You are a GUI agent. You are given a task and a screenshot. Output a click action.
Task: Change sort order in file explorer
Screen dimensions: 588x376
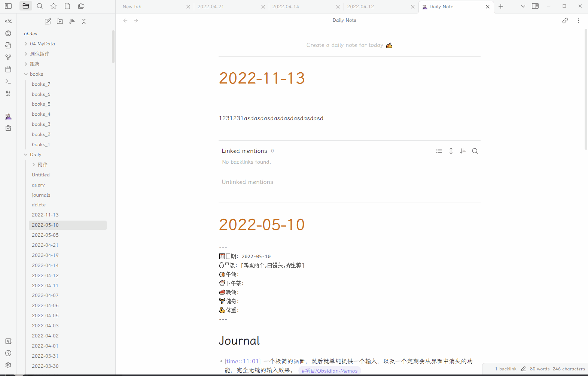click(72, 21)
